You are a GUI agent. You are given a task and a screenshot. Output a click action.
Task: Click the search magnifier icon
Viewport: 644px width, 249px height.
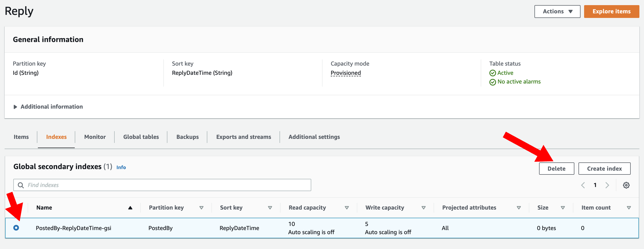21,185
